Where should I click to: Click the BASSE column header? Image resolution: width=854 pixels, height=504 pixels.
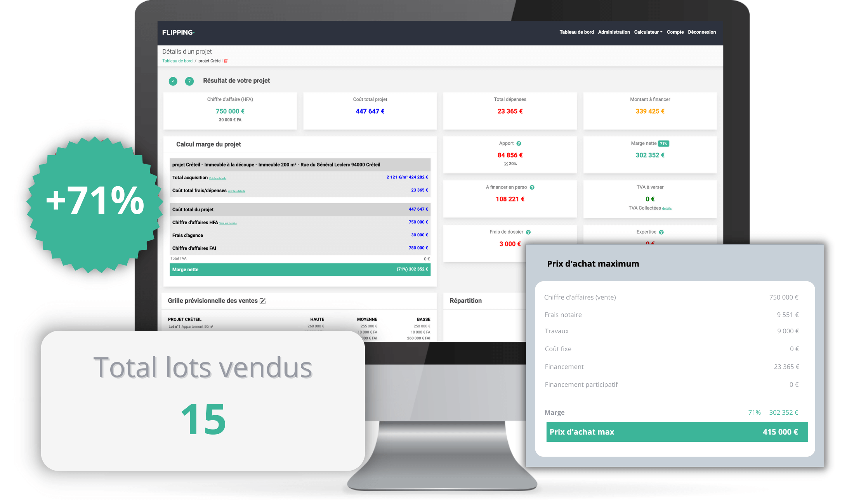(424, 320)
